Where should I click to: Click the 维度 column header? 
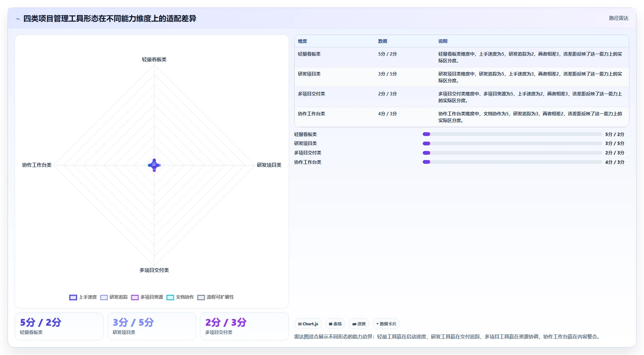(x=302, y=41)
